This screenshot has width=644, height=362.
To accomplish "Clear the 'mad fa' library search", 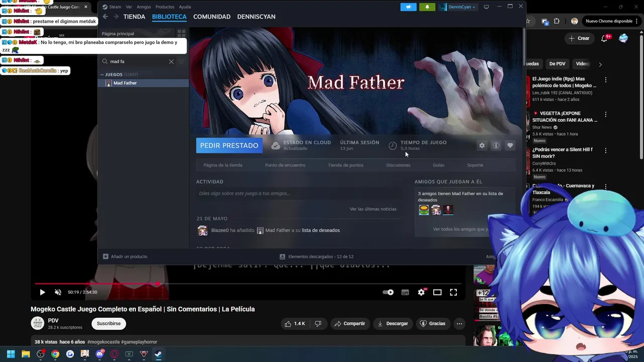I will [171, 61].
